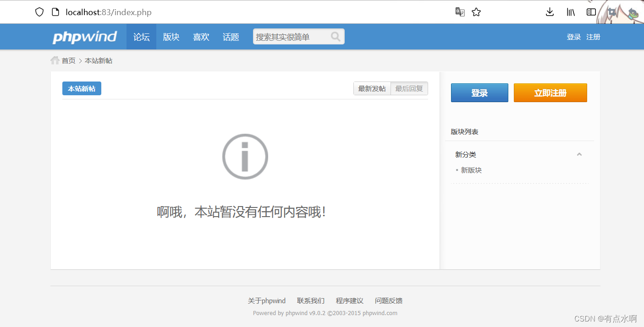Click the phpwind logo

coord(85,37)
